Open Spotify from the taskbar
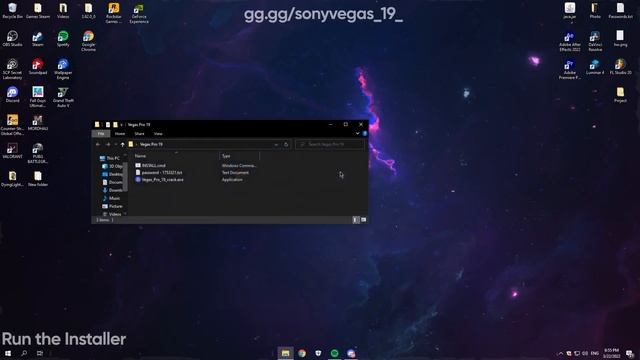This screenshot has height=360, width=640. click(334, 353)
